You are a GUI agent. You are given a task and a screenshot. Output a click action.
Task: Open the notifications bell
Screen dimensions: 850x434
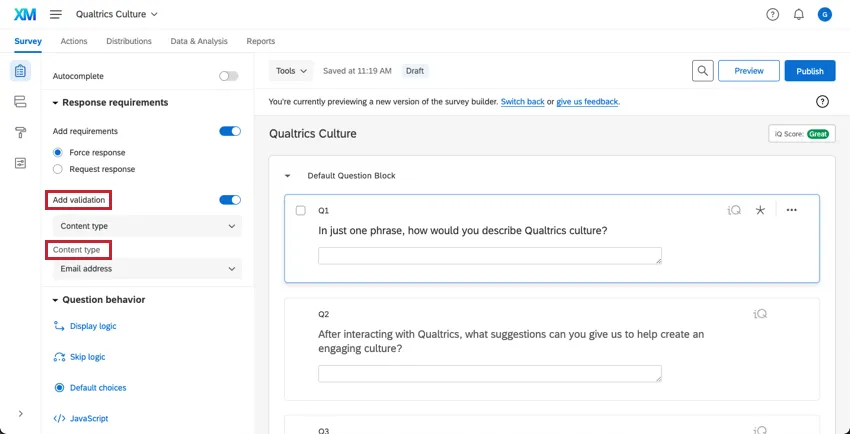pyautogui.click(x=798, y=15)
